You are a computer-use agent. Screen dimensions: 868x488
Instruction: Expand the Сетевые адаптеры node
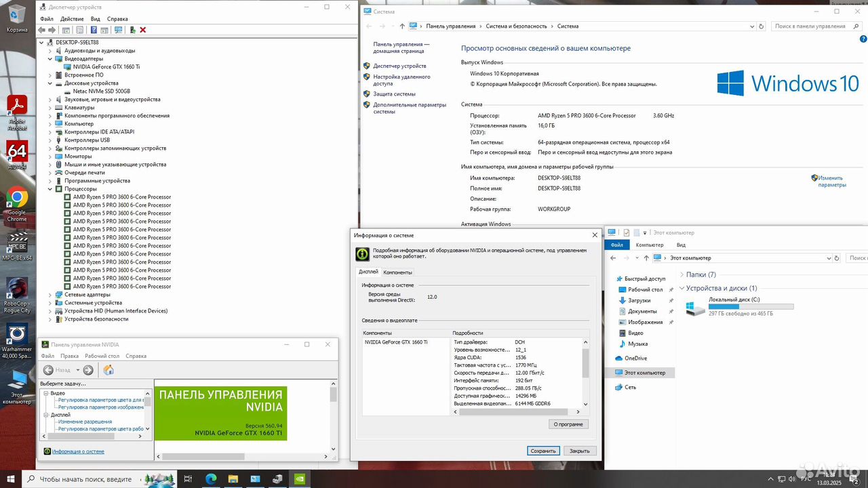[x=50, y=295]
